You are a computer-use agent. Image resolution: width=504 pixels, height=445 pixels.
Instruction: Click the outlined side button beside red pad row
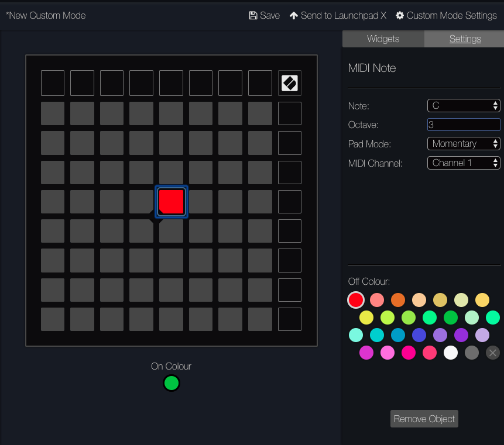(x=290, y=202)
